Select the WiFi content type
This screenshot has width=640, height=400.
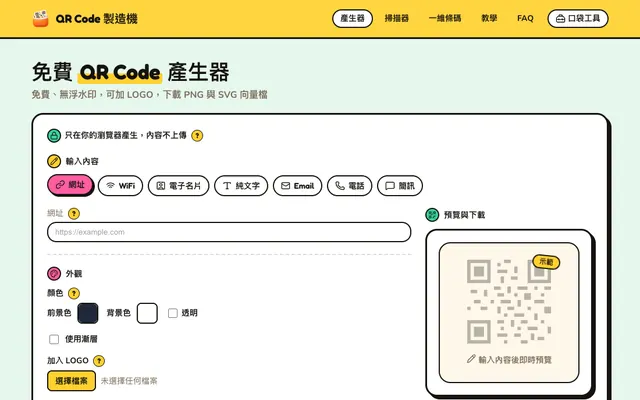[x=120, y=186]
